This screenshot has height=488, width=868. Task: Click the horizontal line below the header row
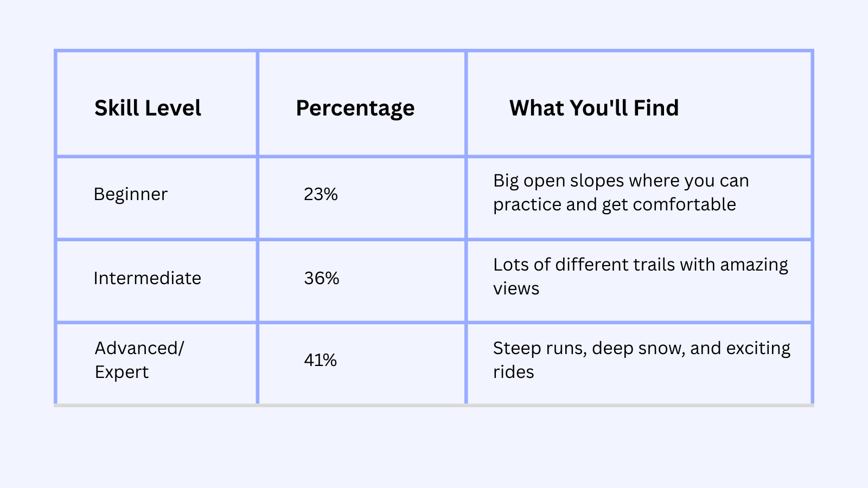point(434,157)
